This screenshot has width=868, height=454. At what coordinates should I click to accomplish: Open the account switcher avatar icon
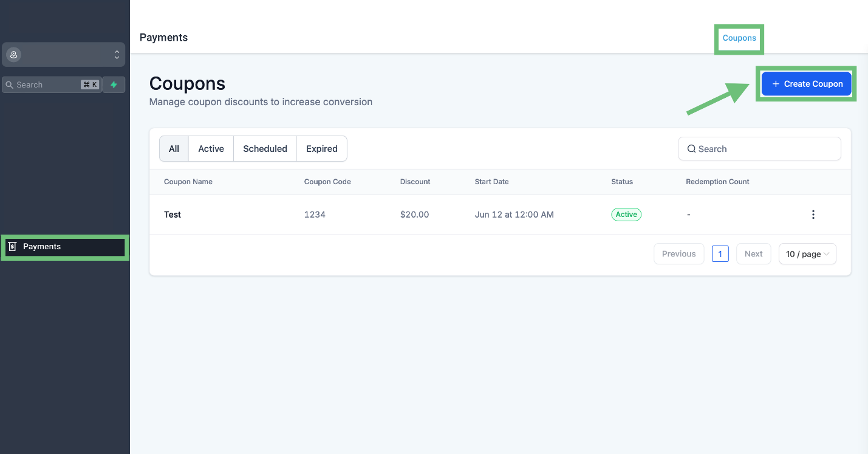click(x=13, y=55)
